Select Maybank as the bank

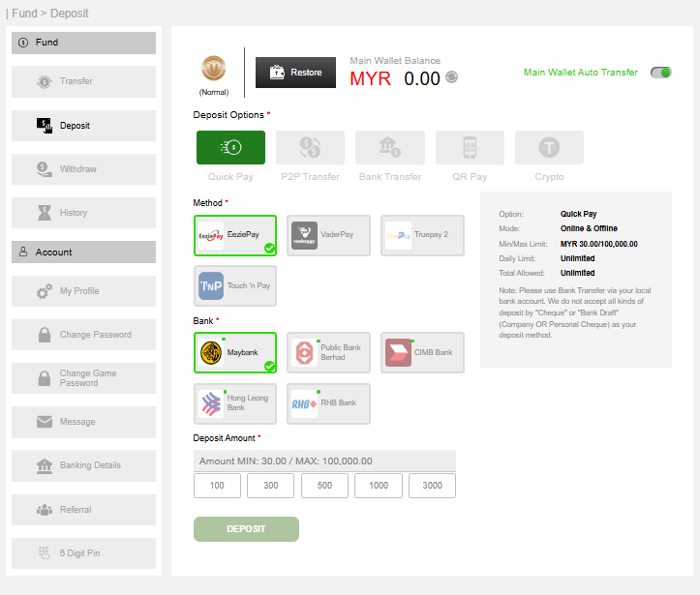[234, 352]
